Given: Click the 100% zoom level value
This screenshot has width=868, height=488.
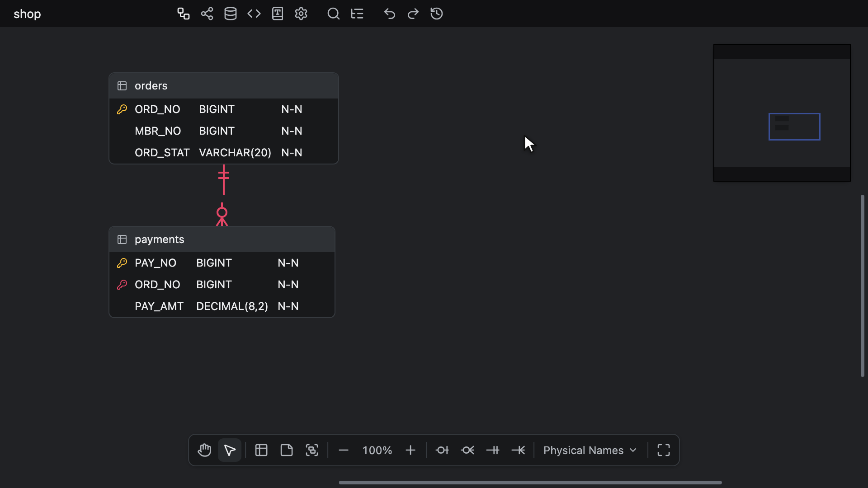Looking at the screenshot, I should point(377,450).
